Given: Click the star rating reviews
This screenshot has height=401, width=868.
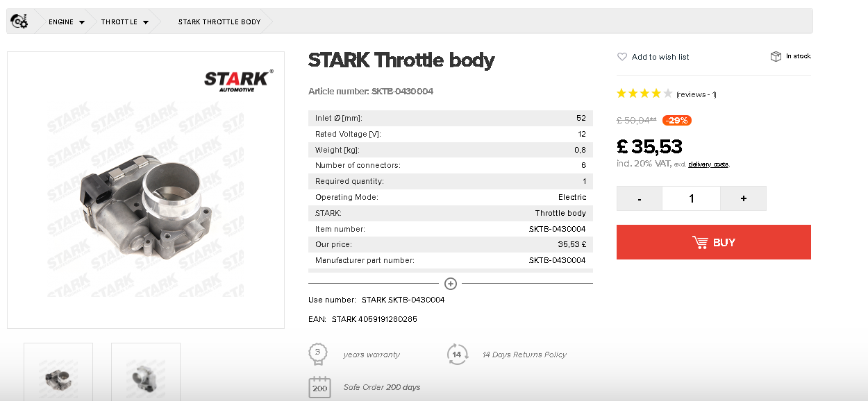Looking at the screenshot, I should tap(644, 94).
